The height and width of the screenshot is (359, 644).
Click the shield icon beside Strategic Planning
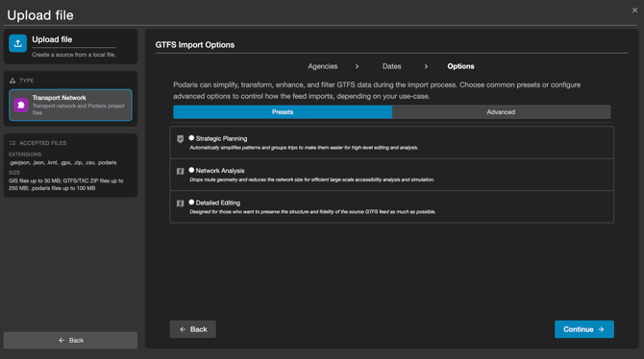[x=180, y=139]
